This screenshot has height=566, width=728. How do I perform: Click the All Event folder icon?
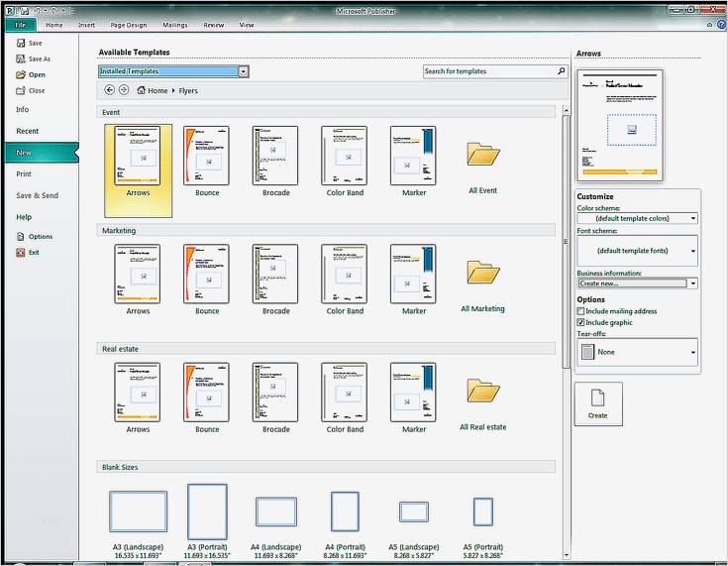pyautogui.click(x=483, y=155)
